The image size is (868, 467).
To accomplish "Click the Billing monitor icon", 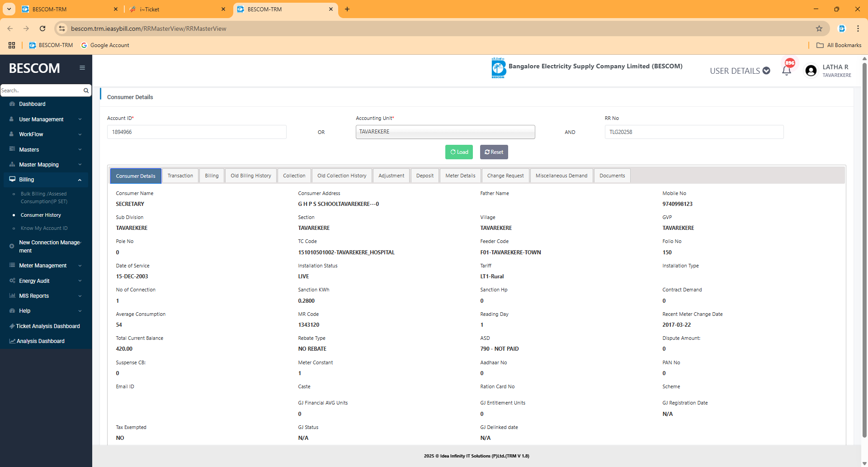I will (12, 179).
